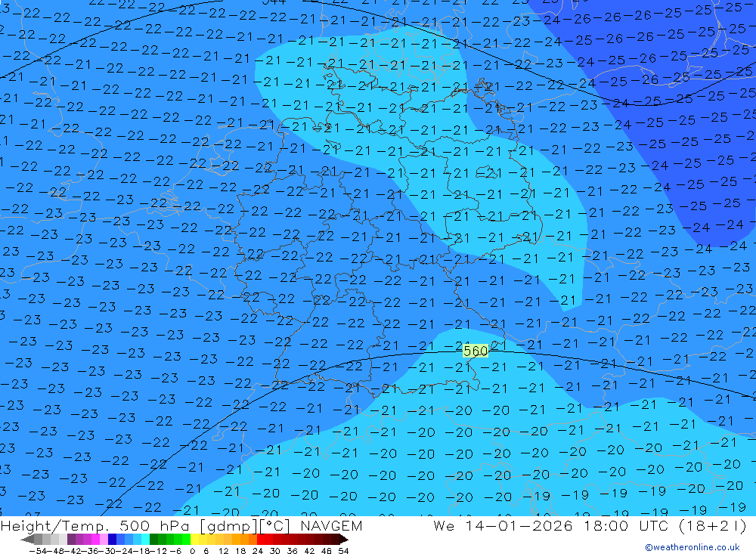Pick the dark green swatch above legend -12
This screenshot has width=756, height=554.
(x=153, y=539)
